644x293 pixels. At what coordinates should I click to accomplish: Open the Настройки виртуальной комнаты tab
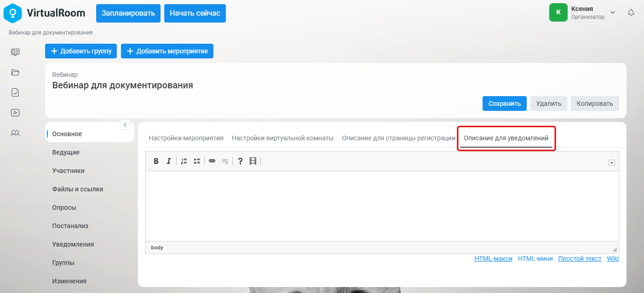click(x=283, y=138)
